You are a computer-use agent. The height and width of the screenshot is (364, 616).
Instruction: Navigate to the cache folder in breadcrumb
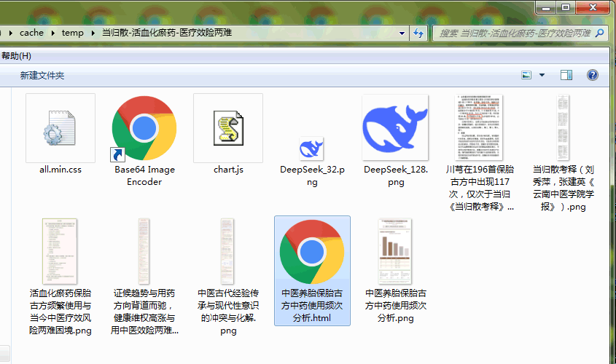point(31,33)
